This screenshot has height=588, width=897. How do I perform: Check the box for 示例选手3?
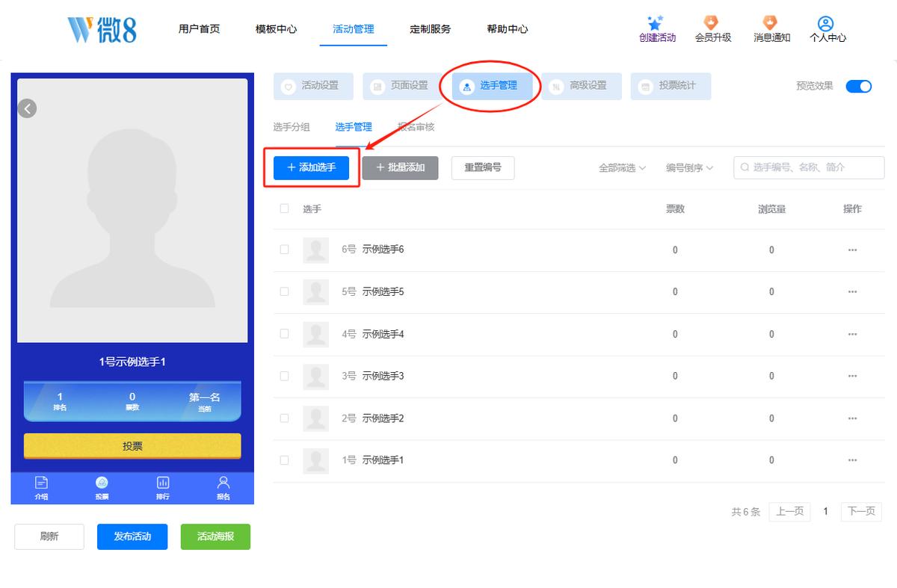284,376
